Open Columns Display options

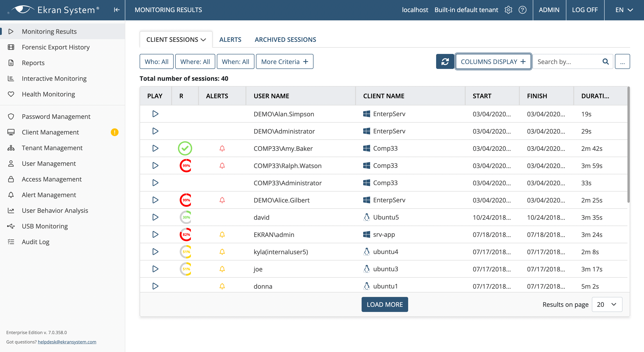point(493,62)
